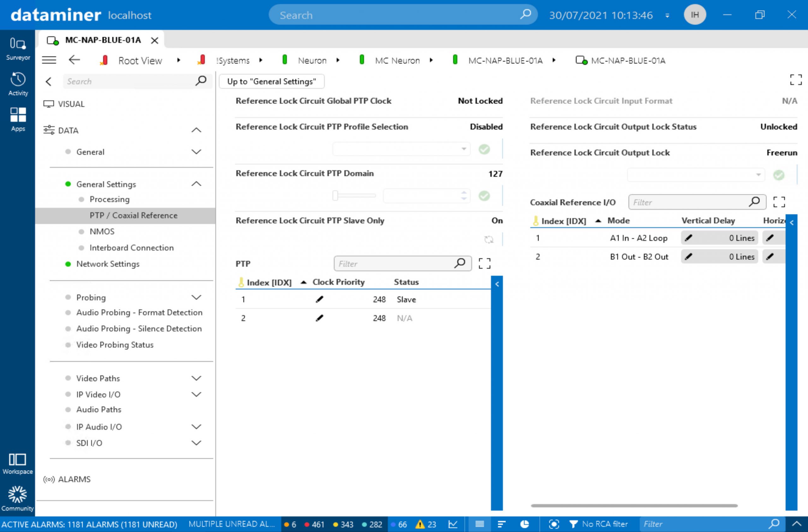Apply the PTP Profile Selection checkmark
The image size is (808, 532).
coord(484,149)
